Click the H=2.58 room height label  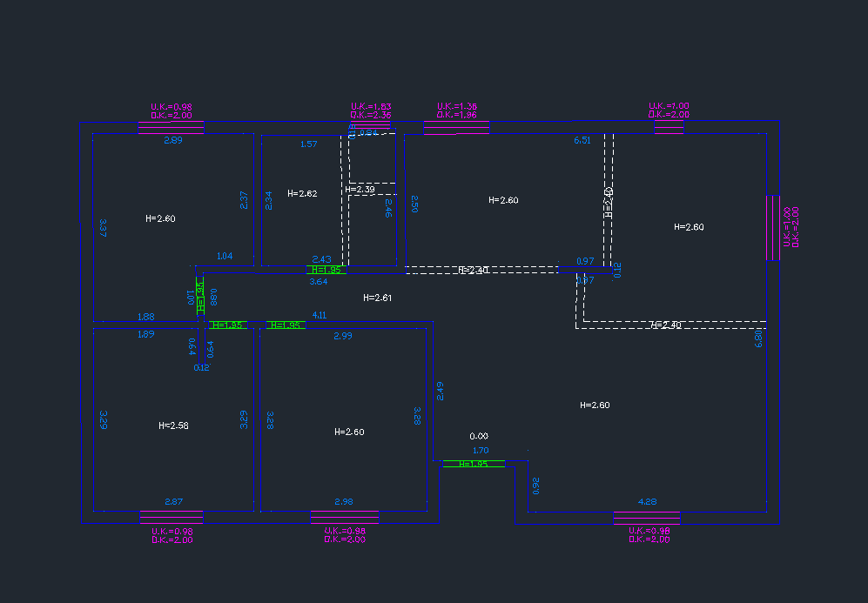(173, 425)
